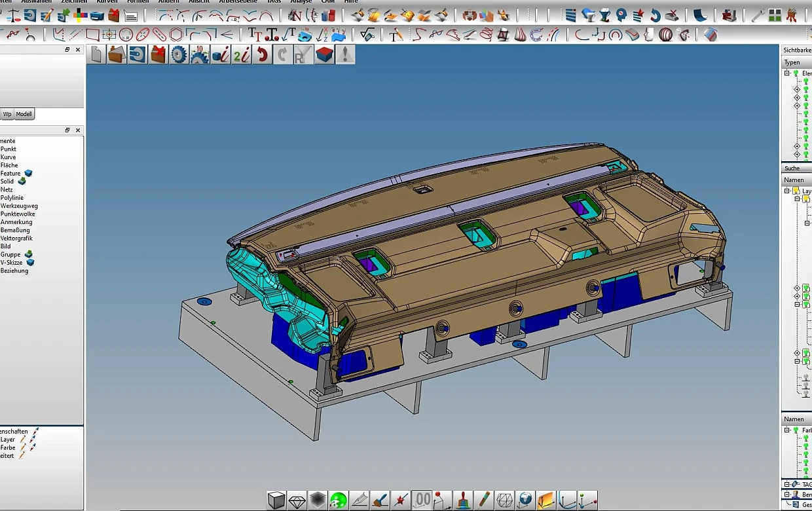Toggle the Solid selection filter icon
Viewport: 812px width, 511px height.
pos(22,181)
